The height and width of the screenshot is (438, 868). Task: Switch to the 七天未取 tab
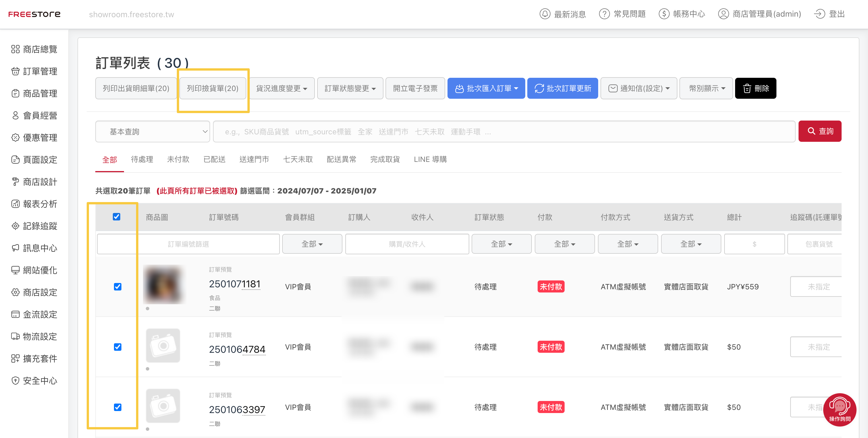(298, 159)
